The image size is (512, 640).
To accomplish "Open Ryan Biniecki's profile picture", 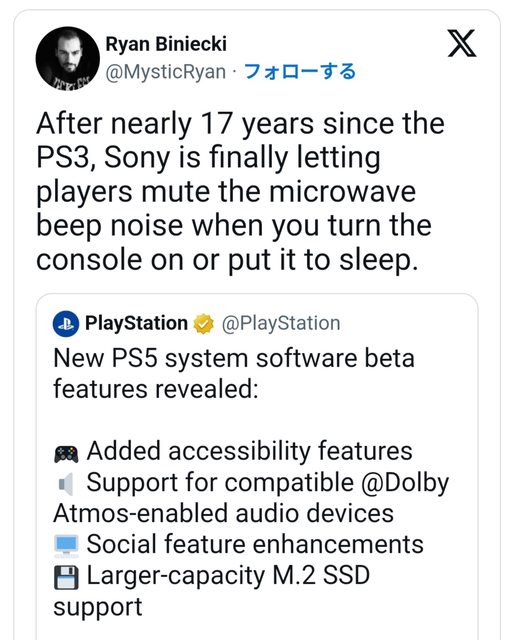I will coord(68,58).
